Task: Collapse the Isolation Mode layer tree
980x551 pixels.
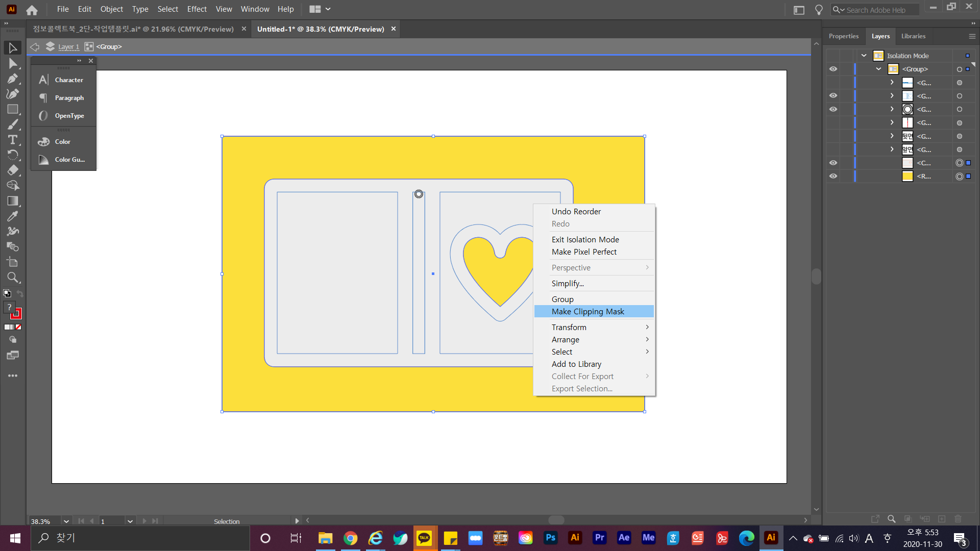Action: coord(864,56)
